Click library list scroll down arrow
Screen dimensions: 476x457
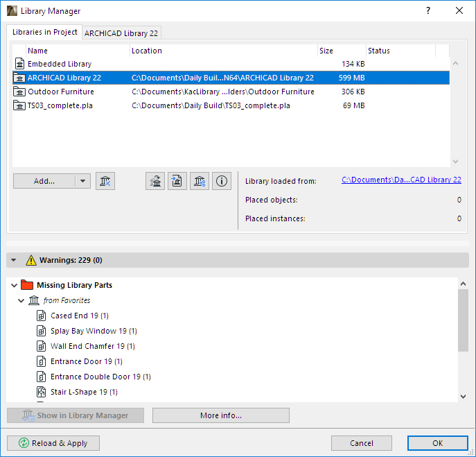[x=455, y=161]
